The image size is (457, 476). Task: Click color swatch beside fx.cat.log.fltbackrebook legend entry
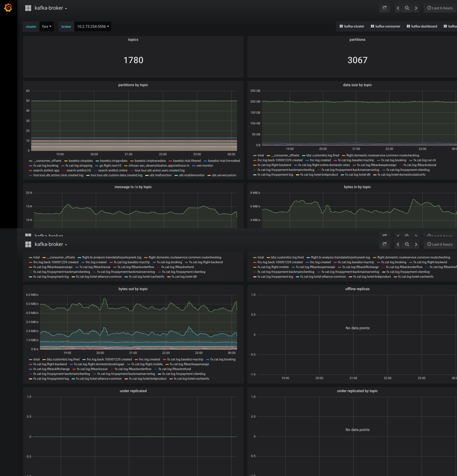pos(401,165)
